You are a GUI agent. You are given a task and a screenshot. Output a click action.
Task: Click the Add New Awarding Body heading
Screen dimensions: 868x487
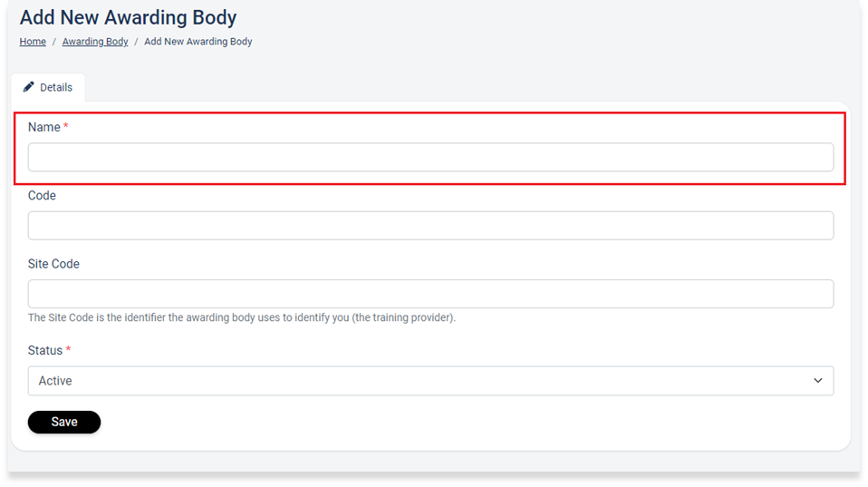tap(128, 18)
